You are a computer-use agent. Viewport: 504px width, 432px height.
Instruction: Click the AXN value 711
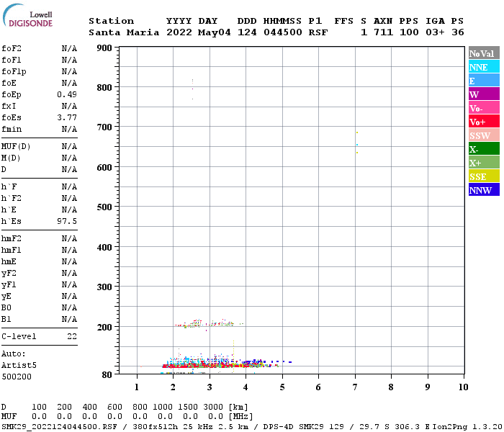pyautogui.click(x=383, y=32)
